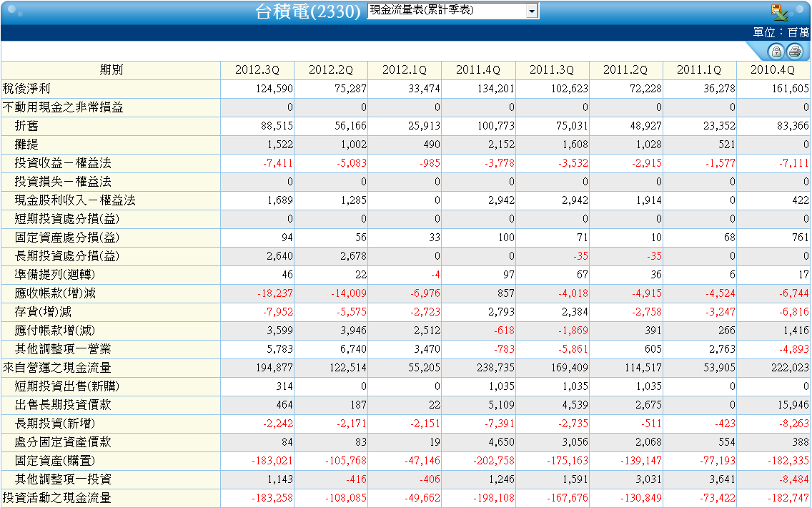Click the 其他調整項－投資 row label
This screenshot has width=812, height=508.
click(63, 480)
